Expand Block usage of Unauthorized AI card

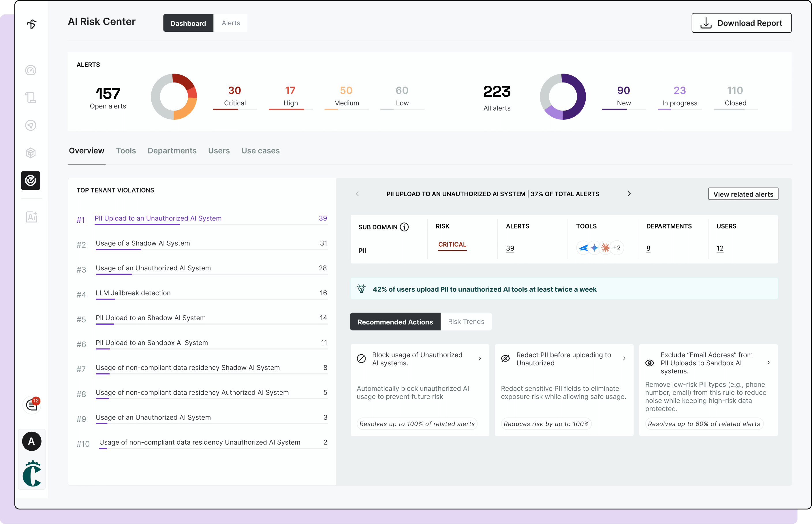pos(480,358)
